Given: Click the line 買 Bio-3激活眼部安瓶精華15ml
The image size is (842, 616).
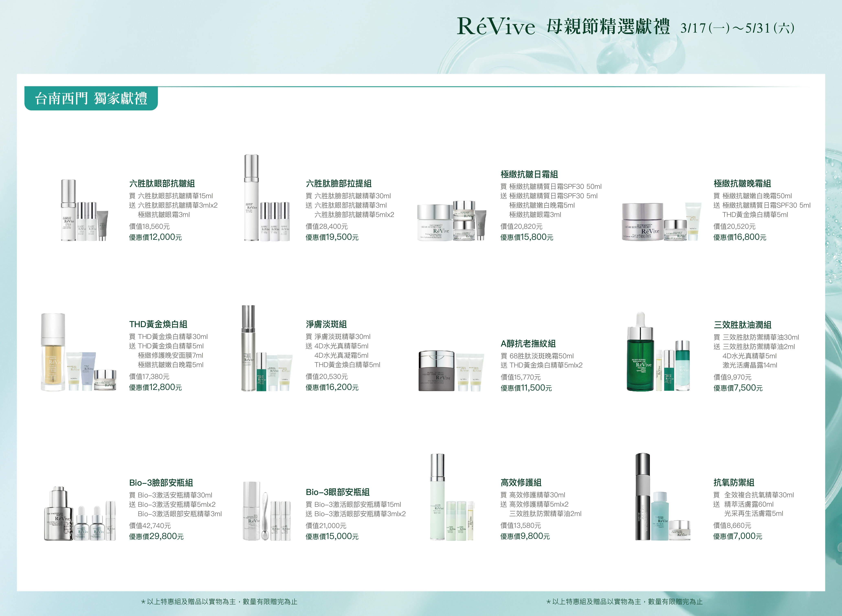Looking at the screenshot, I should click(x=353, y=505).
